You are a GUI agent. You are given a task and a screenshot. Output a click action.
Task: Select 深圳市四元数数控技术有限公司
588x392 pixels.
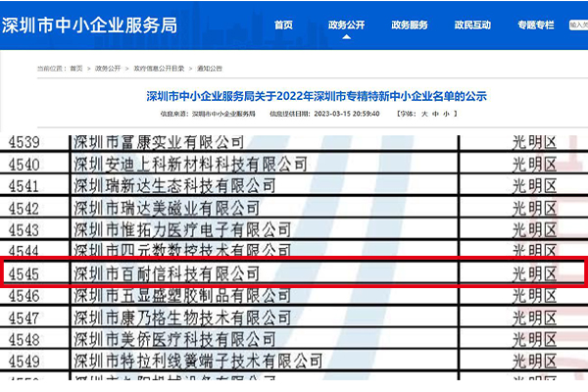[182, 250]
